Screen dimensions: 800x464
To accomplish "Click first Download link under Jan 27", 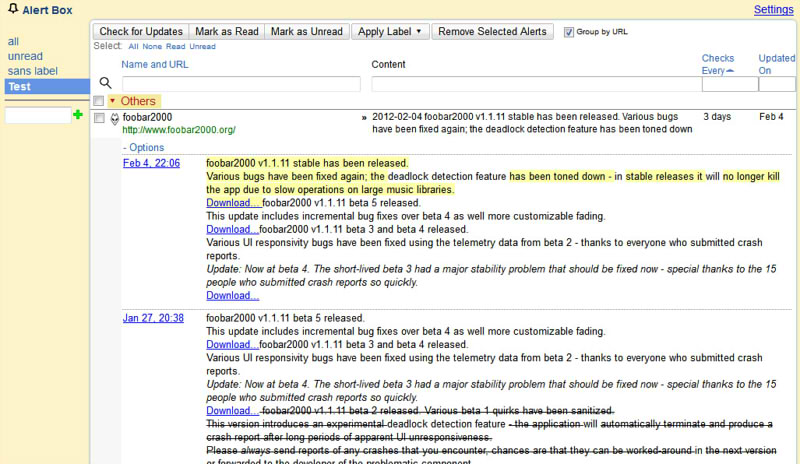I will [x=232, y=345].
